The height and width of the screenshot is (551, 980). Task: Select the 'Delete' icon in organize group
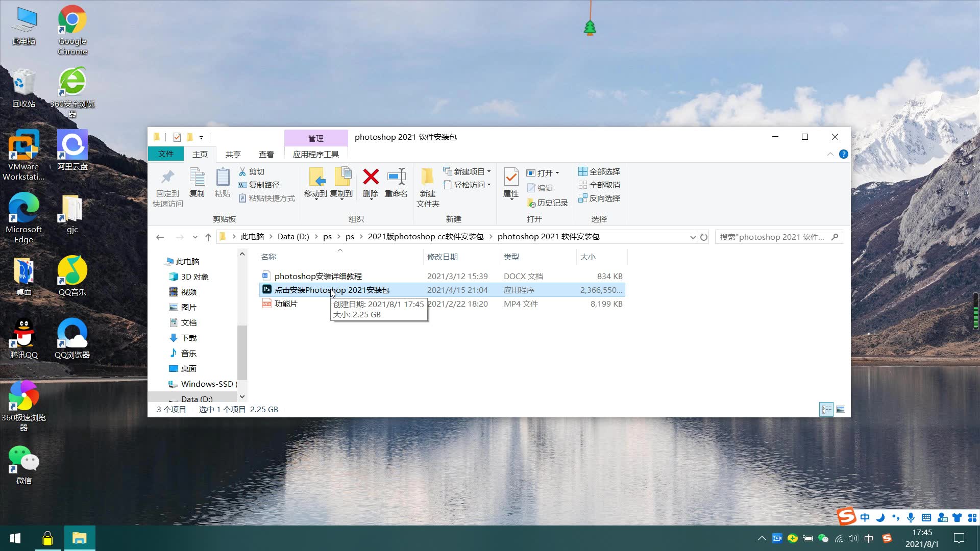(x=370, y=182)
